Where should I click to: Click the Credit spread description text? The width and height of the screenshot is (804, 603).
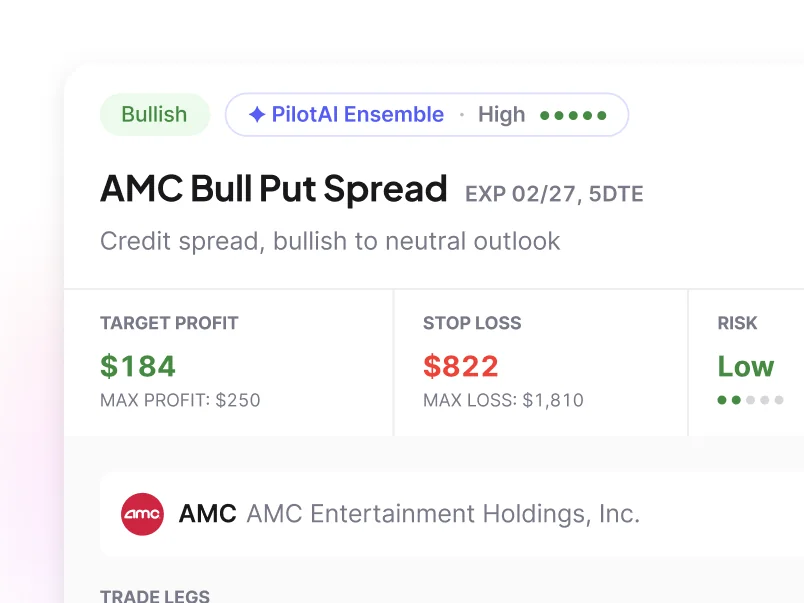(x=330, y=242)
